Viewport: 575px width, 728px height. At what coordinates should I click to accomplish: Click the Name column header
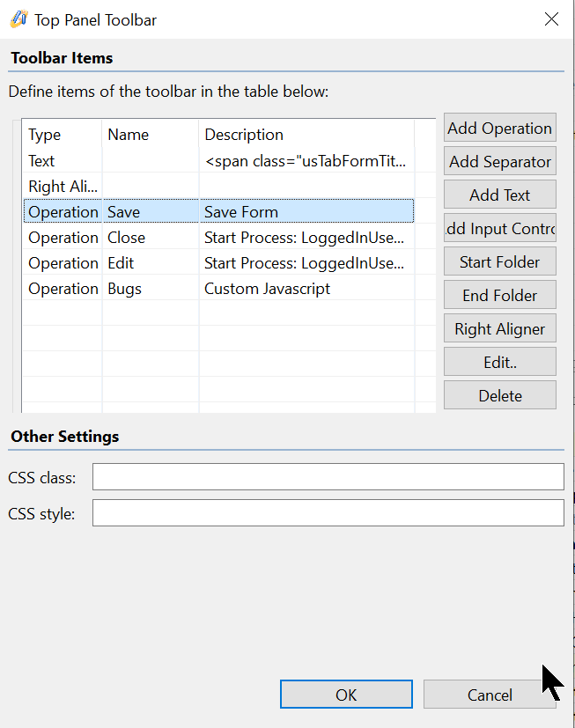point(151,134)
